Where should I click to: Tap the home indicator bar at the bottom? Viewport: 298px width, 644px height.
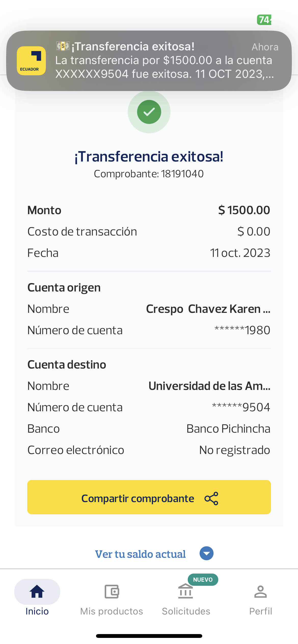(x=149, y=636)
